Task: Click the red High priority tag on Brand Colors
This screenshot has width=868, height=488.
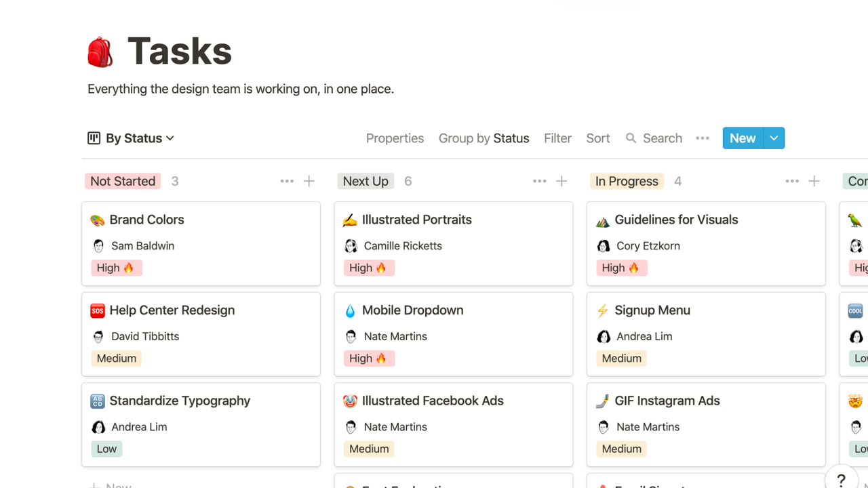Action: (116, 268)
